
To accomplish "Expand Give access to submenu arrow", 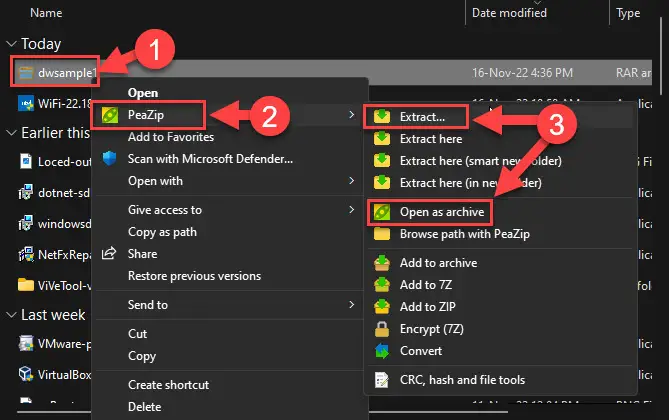I will pos(352,210).
